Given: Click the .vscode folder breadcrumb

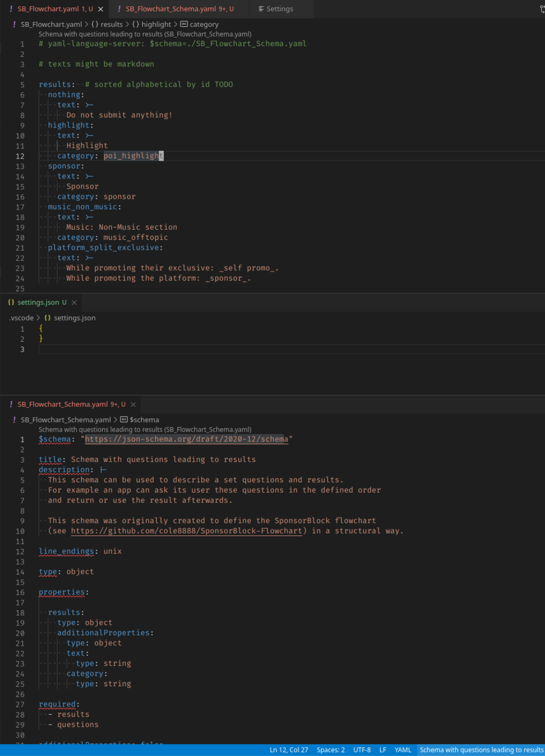Looking at the screenshot, I should pos(21,318).
